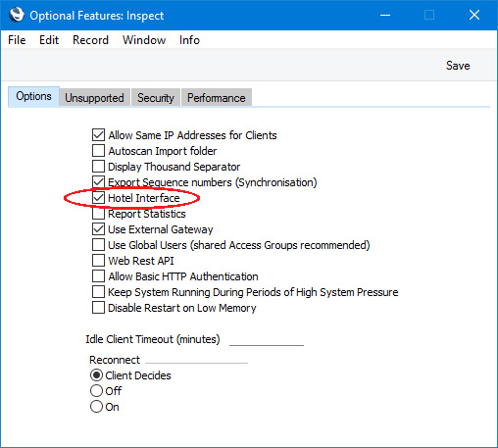
Task: Enable Autoscan Import folder checkbox
Action: [x=98, y=151]
